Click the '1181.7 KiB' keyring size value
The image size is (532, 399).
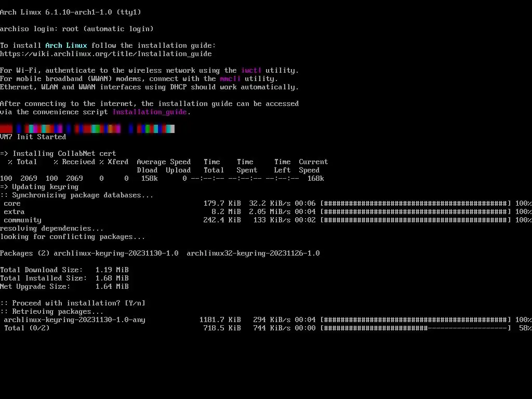point(220,320)
